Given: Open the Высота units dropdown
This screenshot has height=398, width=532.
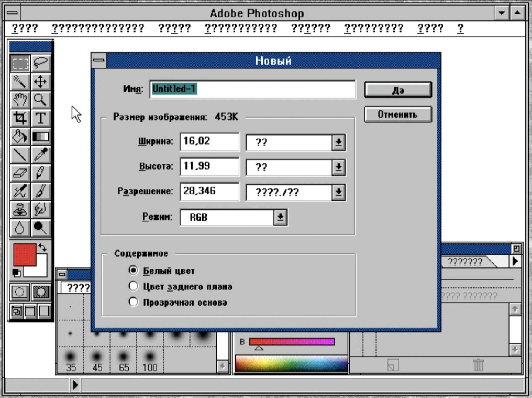Looking at the screenshot, I should tap(338, 167).
